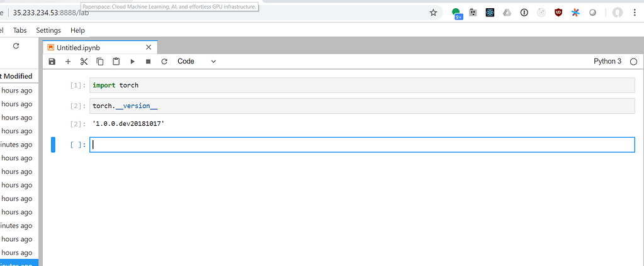This screenshot has width=644, height=266.
Task: Bookmark this page with the star icon
Action: point(433,13)
